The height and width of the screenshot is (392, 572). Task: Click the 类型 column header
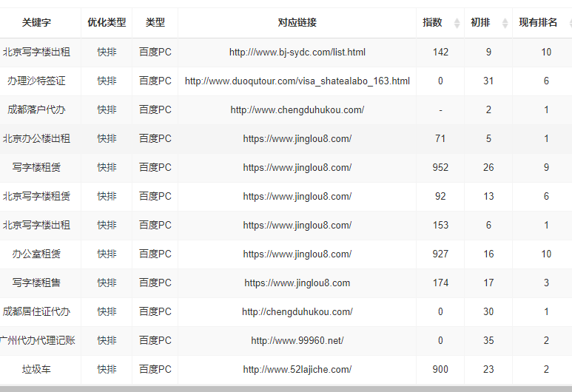click(x=155, y=23)
